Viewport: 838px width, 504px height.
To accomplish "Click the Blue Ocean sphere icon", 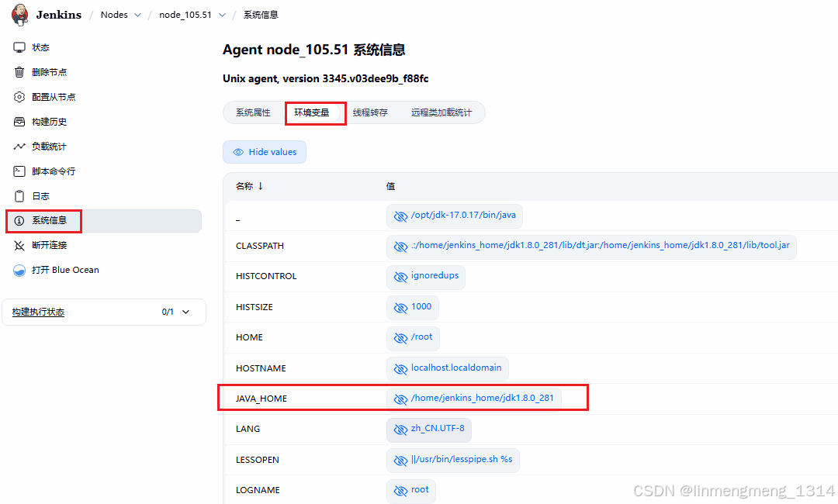I will pyautogui.click(x=19, y=270).
